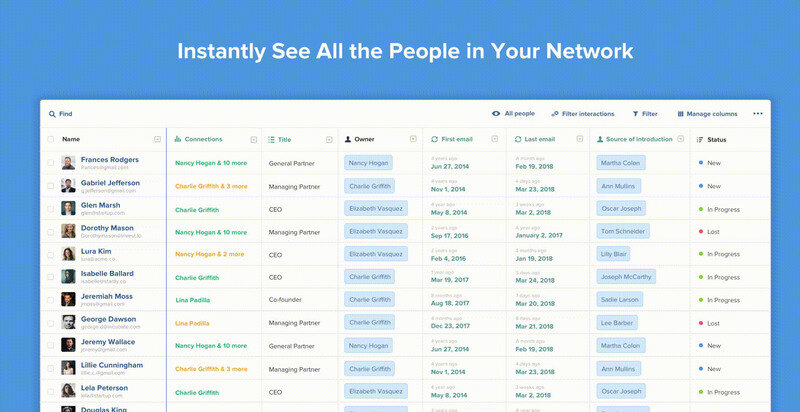Click the red Lost status dot for Dorothy Mason

click(701, 231)
